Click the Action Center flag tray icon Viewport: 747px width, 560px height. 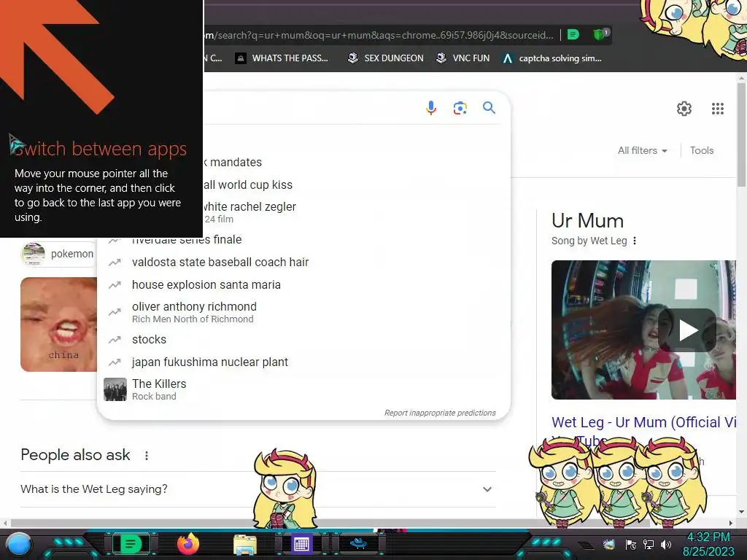tap(631, 545)
